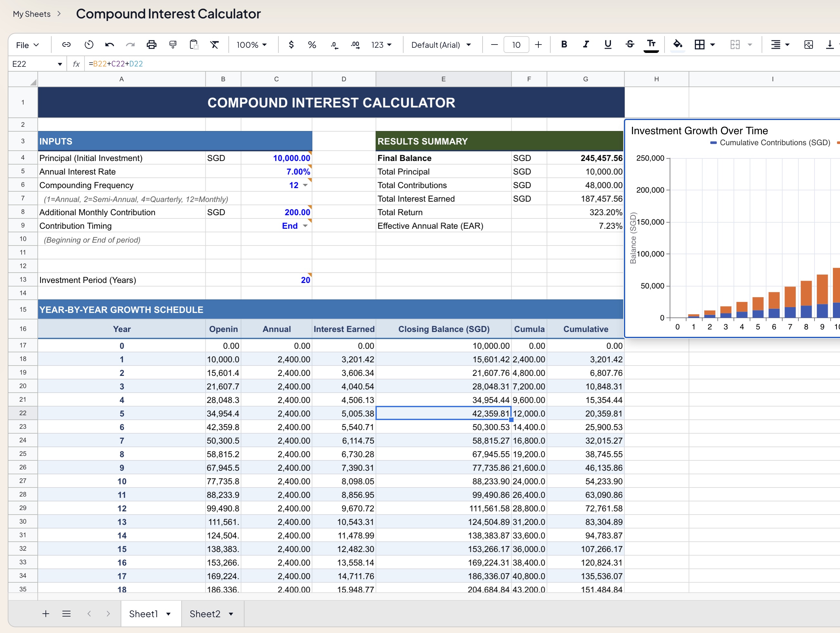Select column E header
Screen dimensions: 840x633
coord(444,79)
